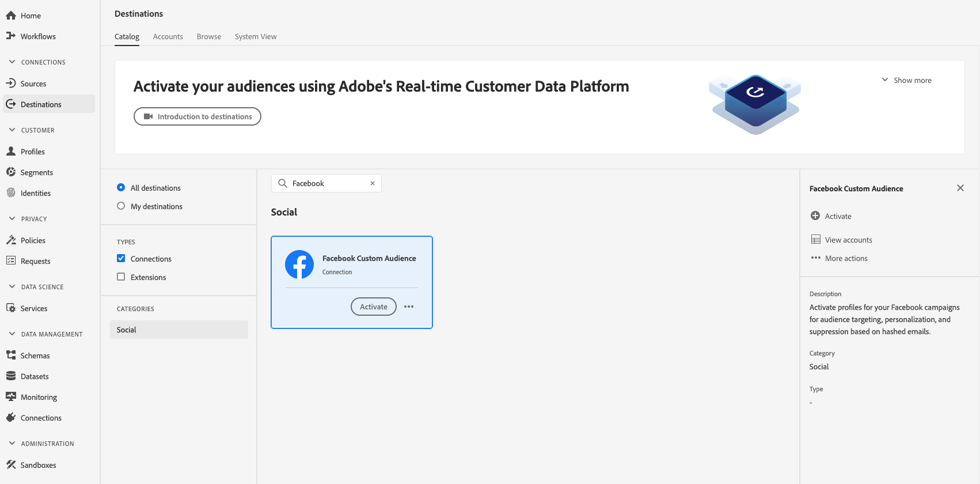Open Schemas icon in Data Management
The image size is (980, 484).
(10, 355)
